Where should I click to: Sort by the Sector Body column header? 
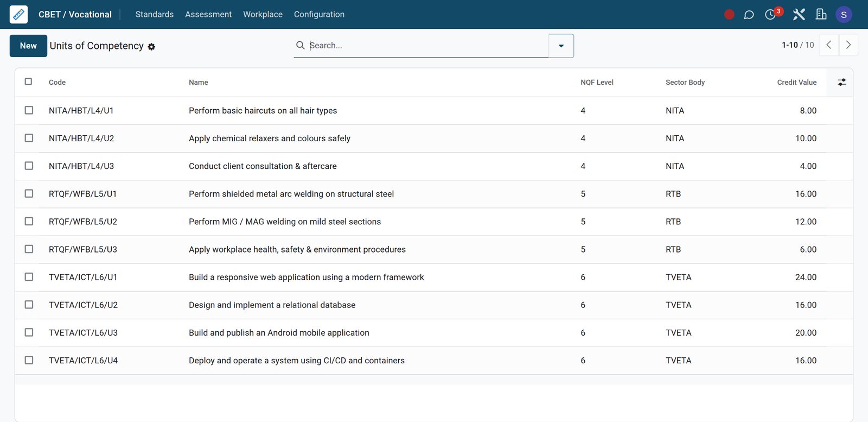pyautogui.click(x=685, y=83)
